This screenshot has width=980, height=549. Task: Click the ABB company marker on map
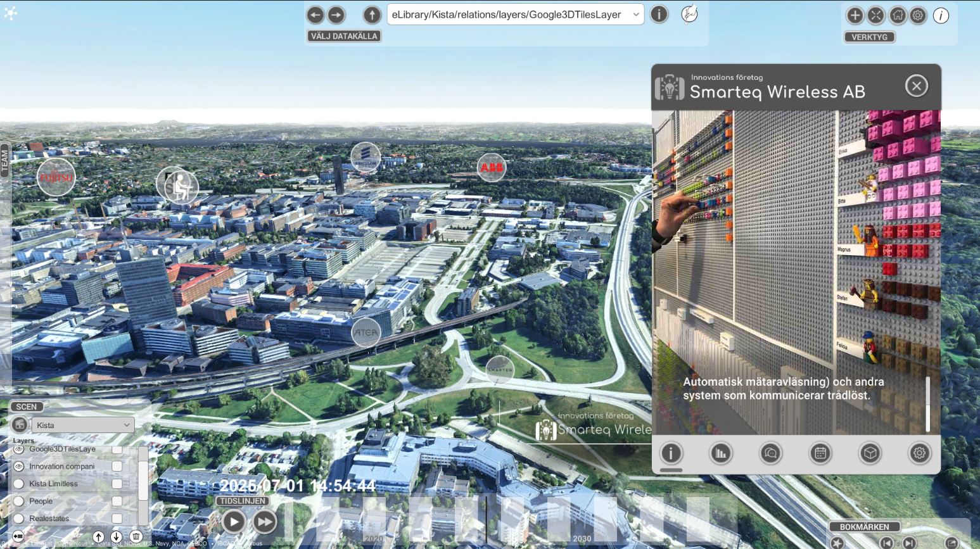pyautogui.click(x=492, y=168)
